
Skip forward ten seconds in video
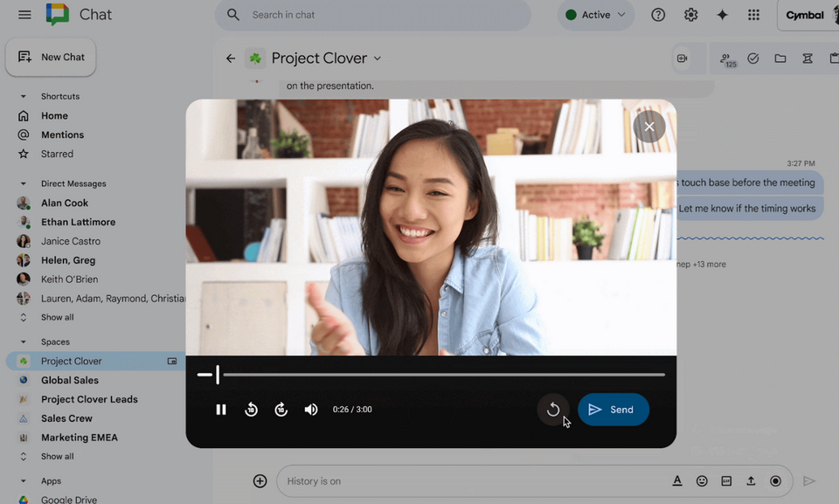(281, 410)
